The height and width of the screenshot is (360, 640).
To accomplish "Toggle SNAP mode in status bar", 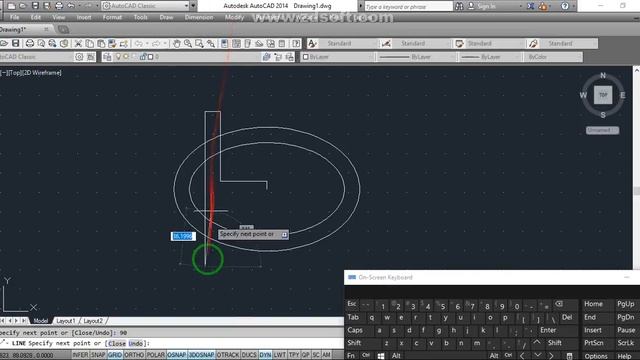I will (x=98, y=355).
